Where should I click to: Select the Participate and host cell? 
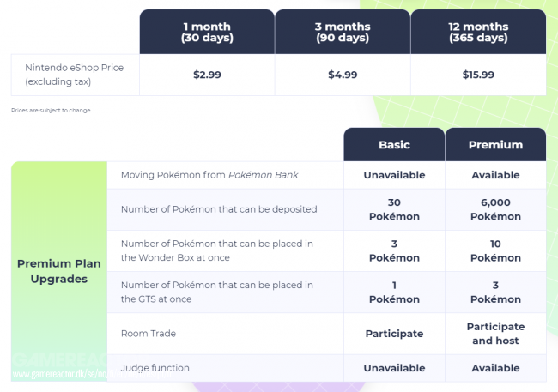point(495,334)
